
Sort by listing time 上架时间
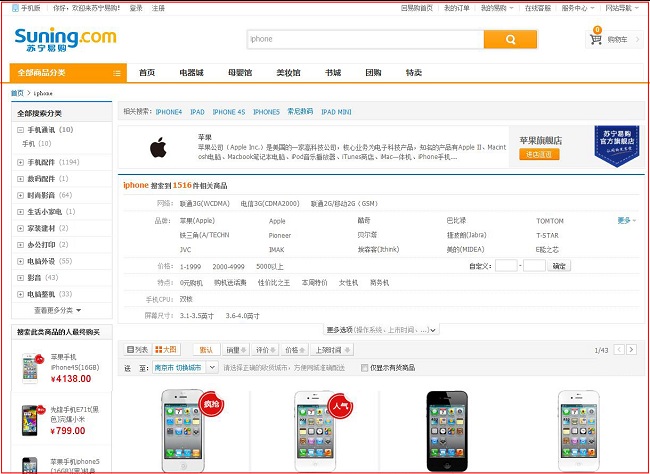point(332,350)
